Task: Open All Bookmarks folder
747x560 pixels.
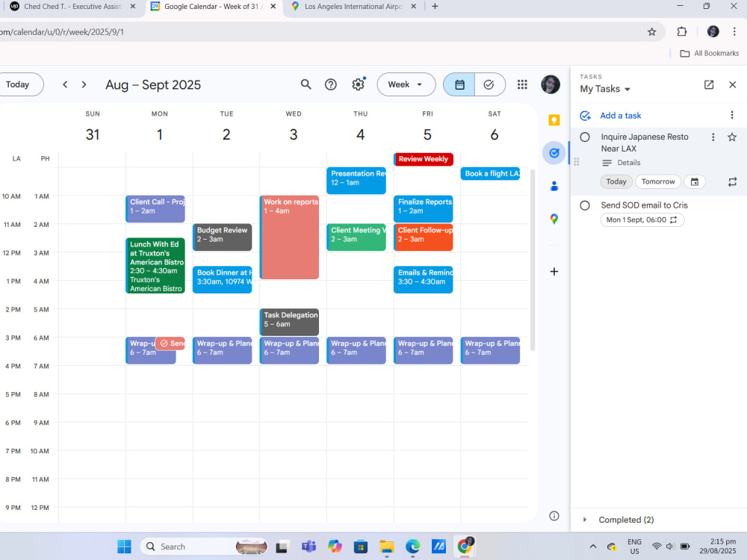Action: tap(709, 53)
